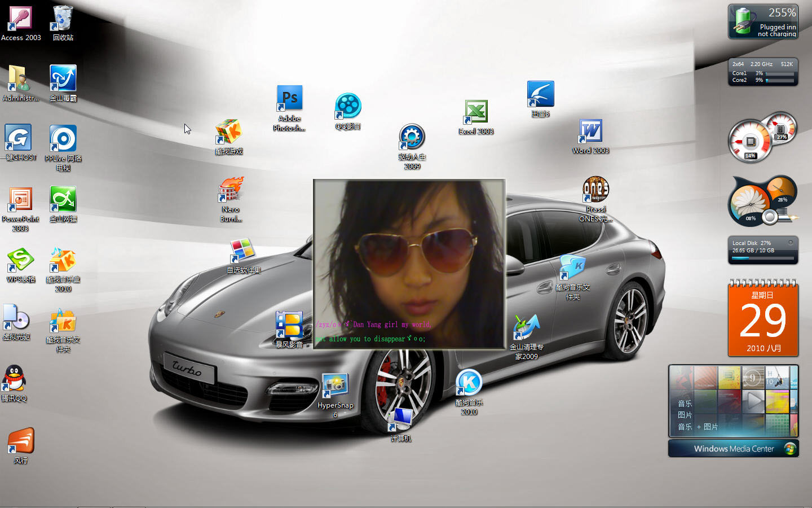Image resolution: width=812 pixels, height=508 pixels.
Task: Open the 风行 shortcut
Action: 21,446
